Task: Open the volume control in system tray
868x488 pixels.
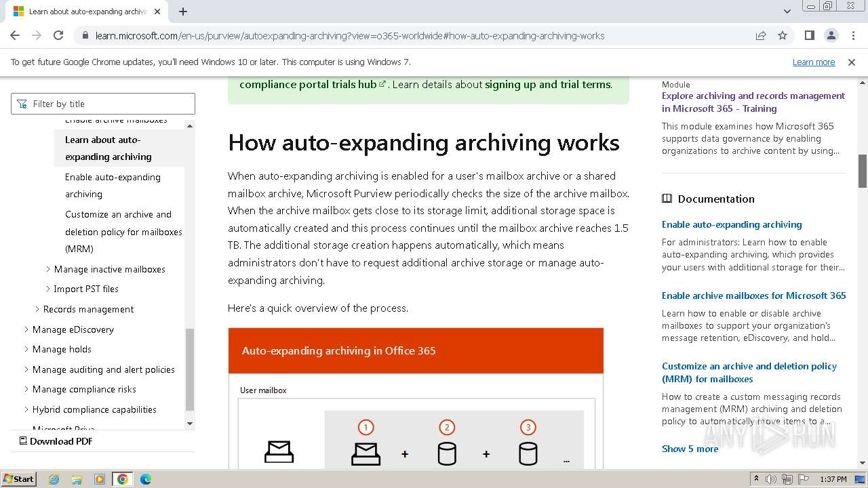Action: [x=771, y=479]
